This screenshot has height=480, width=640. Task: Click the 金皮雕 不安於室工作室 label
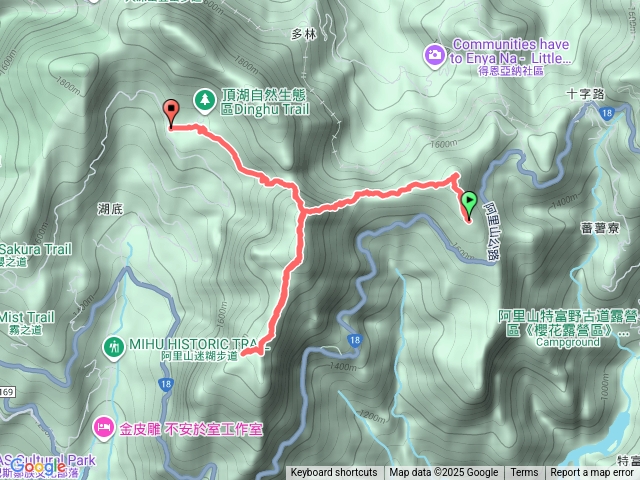coord(191,429)
